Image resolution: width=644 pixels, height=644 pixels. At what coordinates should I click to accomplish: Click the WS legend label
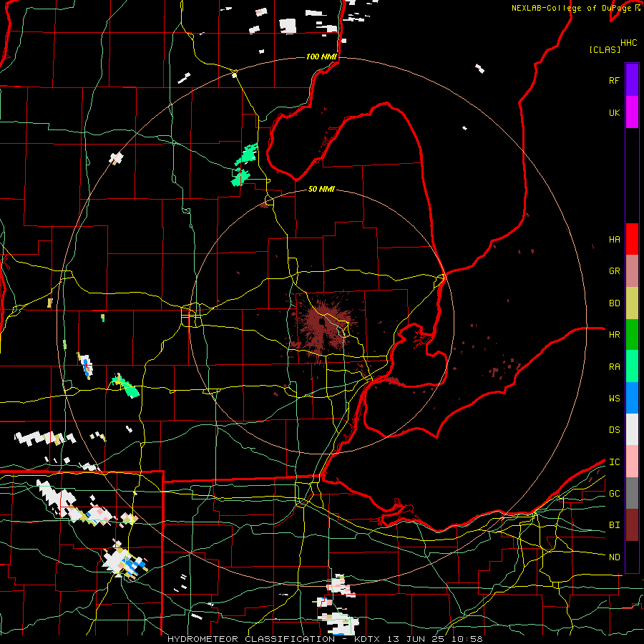(614, 399)
